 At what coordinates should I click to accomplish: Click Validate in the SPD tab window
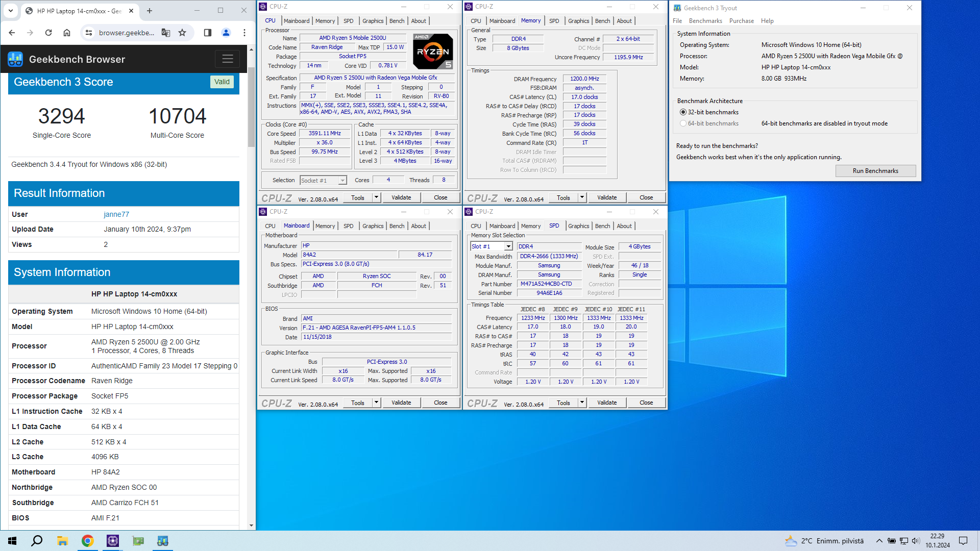(607, 403)
